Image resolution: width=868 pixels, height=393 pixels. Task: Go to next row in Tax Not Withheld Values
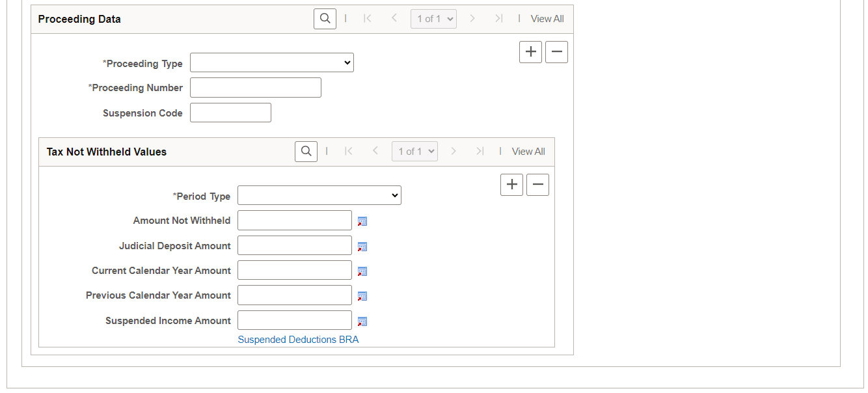click(454, 152)
